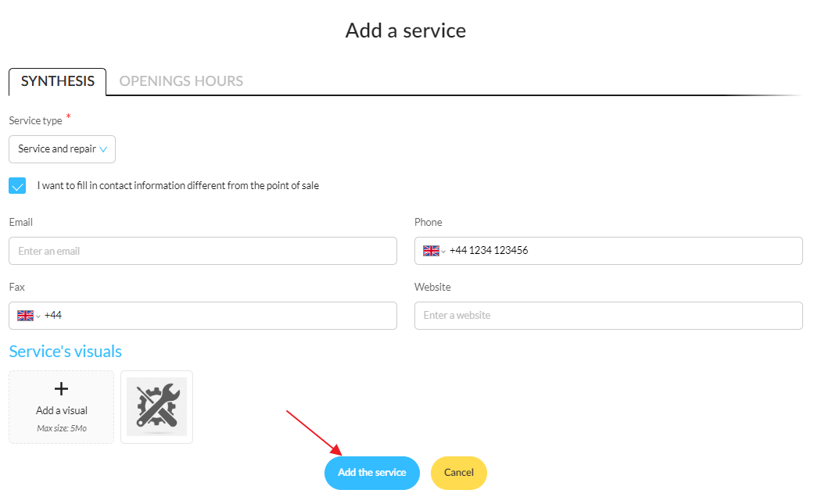Cancel adding the service
This screenshot has width=814, height=504.
click(x=459, y=473)
